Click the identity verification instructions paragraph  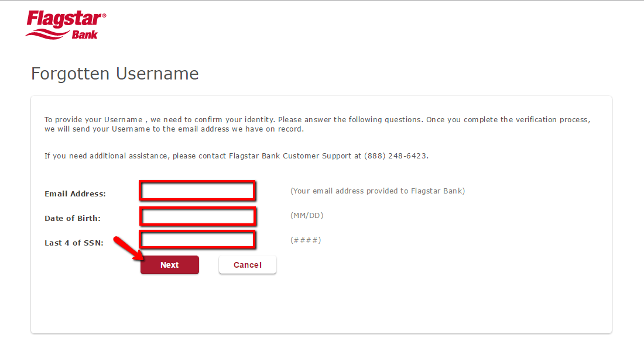tap(316, 124)
